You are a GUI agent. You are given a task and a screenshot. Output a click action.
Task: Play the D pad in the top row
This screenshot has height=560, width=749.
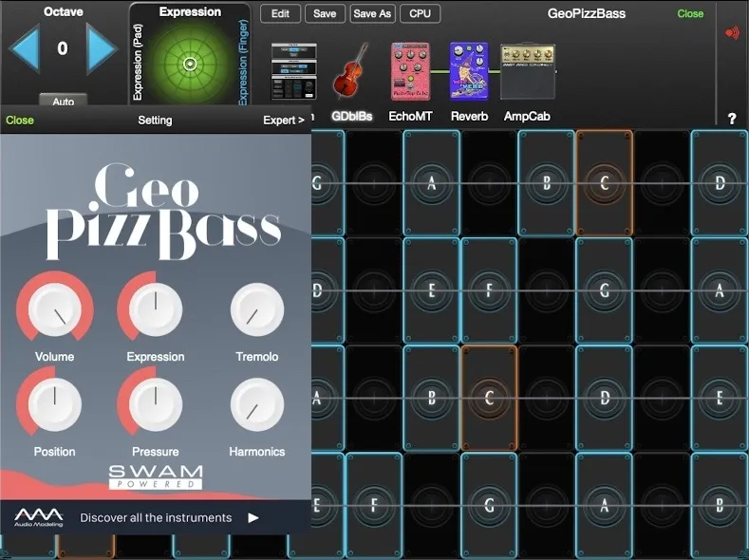click(720, 183)
